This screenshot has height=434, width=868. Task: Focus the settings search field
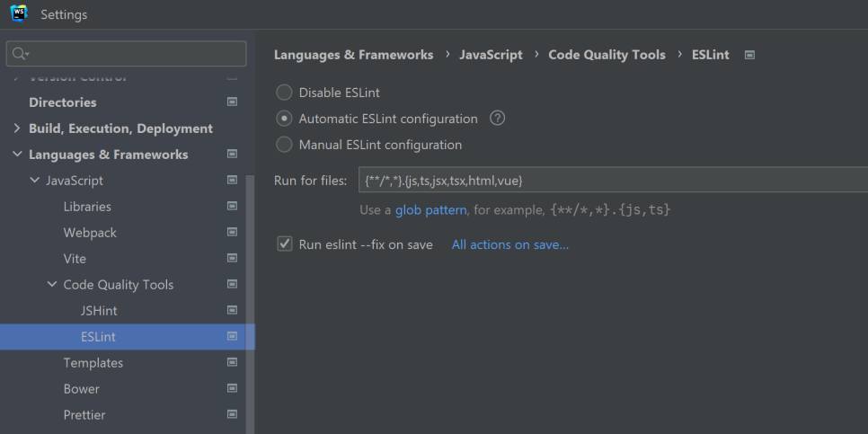pyautogui.click(x=126, y=54)
